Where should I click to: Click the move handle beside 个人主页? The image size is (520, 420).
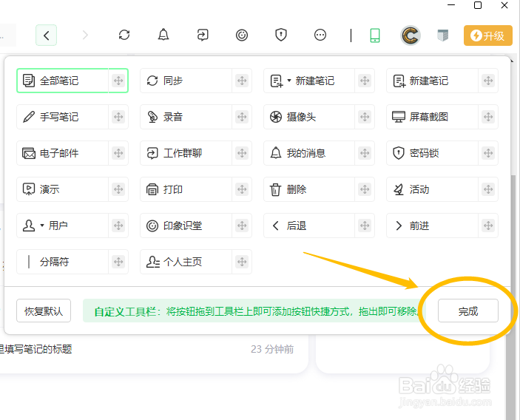(x=242, y=262)
